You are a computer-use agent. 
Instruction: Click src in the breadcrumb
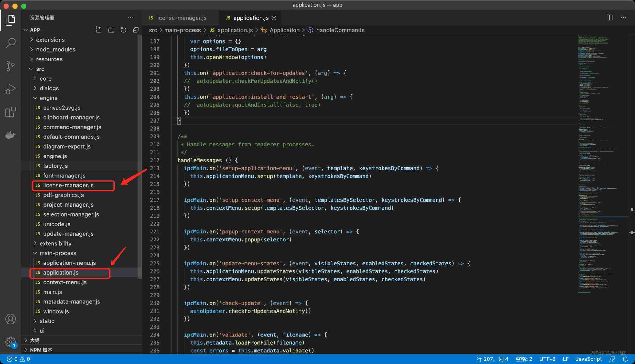coord(153,30)
